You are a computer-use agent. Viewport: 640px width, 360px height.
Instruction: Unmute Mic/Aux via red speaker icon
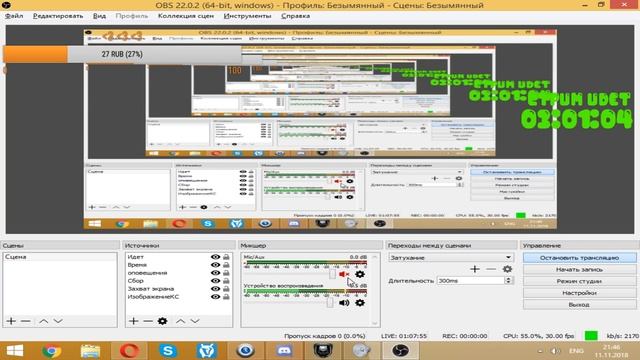click(x=344, y=274)
